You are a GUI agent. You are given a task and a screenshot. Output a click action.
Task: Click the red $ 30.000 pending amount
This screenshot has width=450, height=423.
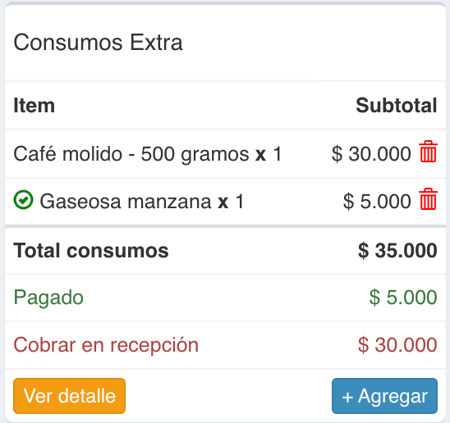click(398, 345)
